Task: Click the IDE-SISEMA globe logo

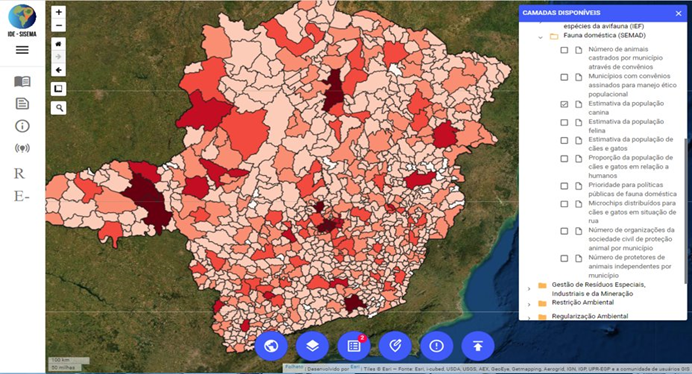Action: click(22, 17)
